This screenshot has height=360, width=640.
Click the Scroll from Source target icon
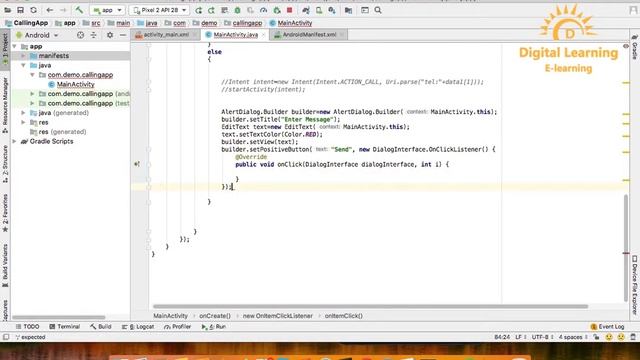(x=80, y=36)
